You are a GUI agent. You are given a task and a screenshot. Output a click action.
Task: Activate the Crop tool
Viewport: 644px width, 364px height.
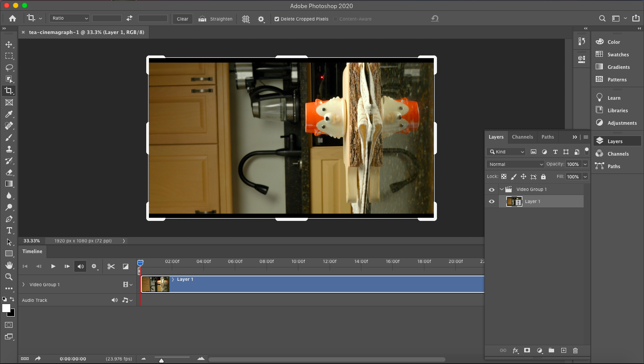9,91
